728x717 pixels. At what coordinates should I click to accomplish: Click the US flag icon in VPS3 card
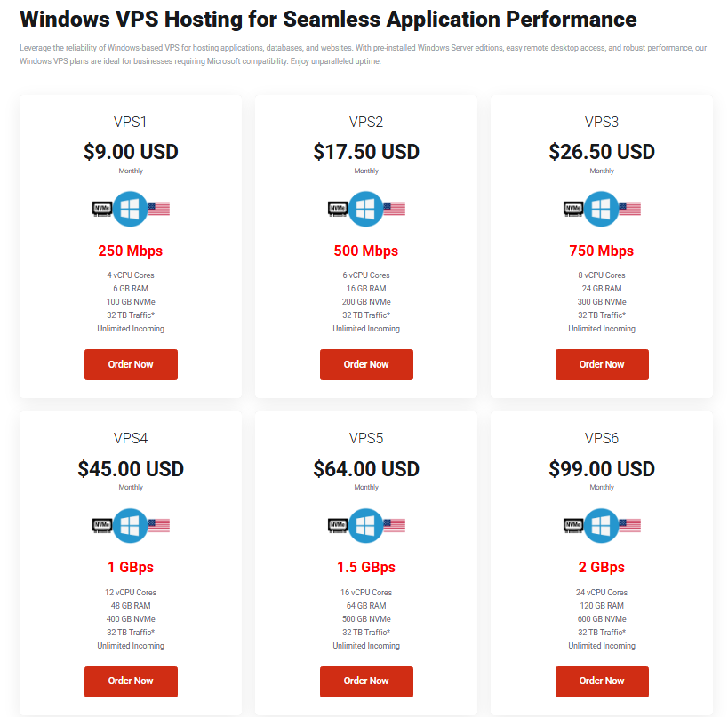(629, 209)
